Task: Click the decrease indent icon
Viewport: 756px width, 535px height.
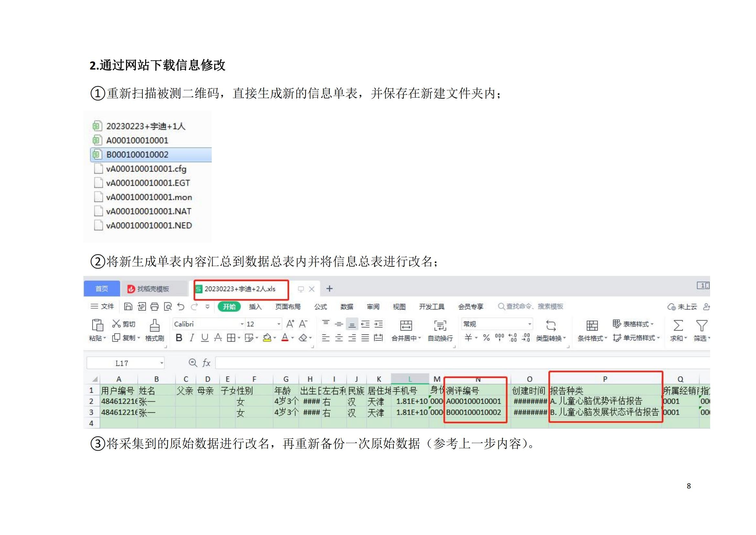Action: pyautogui.click(x=365, y=324)
